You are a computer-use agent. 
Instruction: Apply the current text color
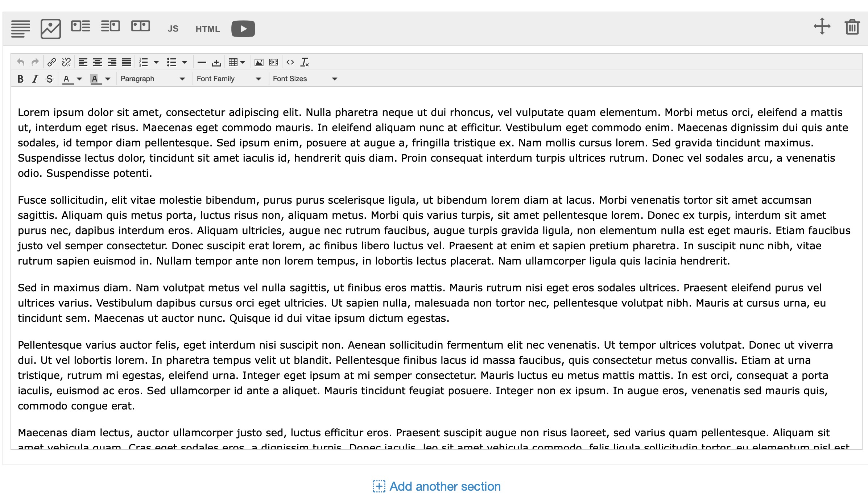(67, 79)
